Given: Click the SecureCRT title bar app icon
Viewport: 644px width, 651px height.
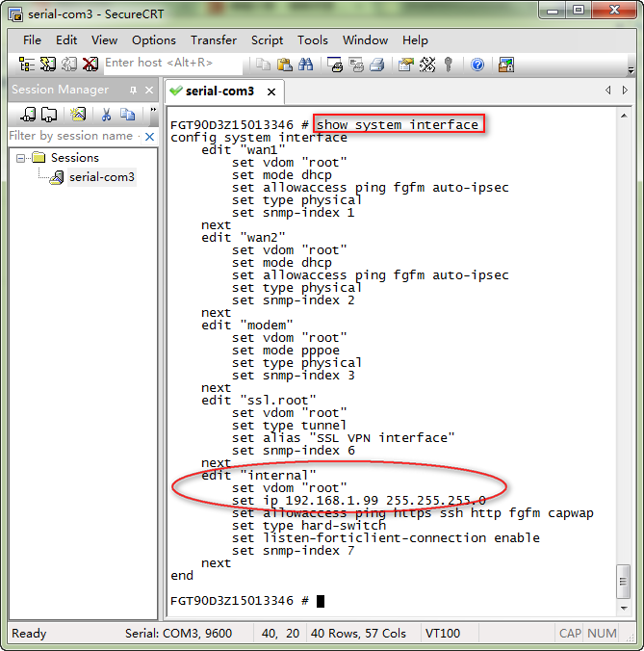Looking at the screenshot, I should 15,14.
